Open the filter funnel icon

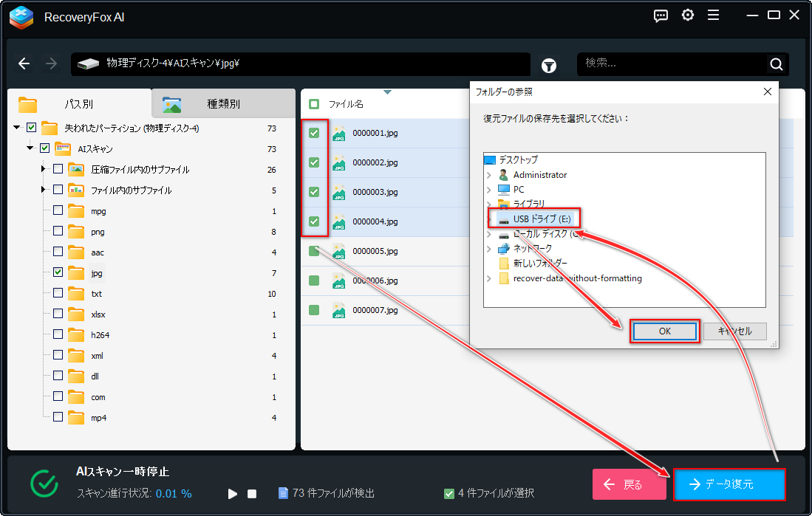(548, 65)
